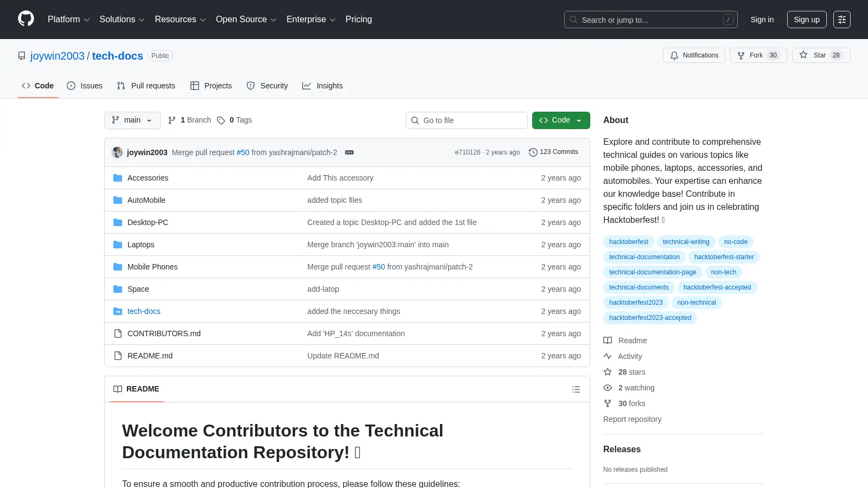Viewport: 868px width, 488px height.
Task: Focus the Go to file field
Action: (x=467, y=120)
